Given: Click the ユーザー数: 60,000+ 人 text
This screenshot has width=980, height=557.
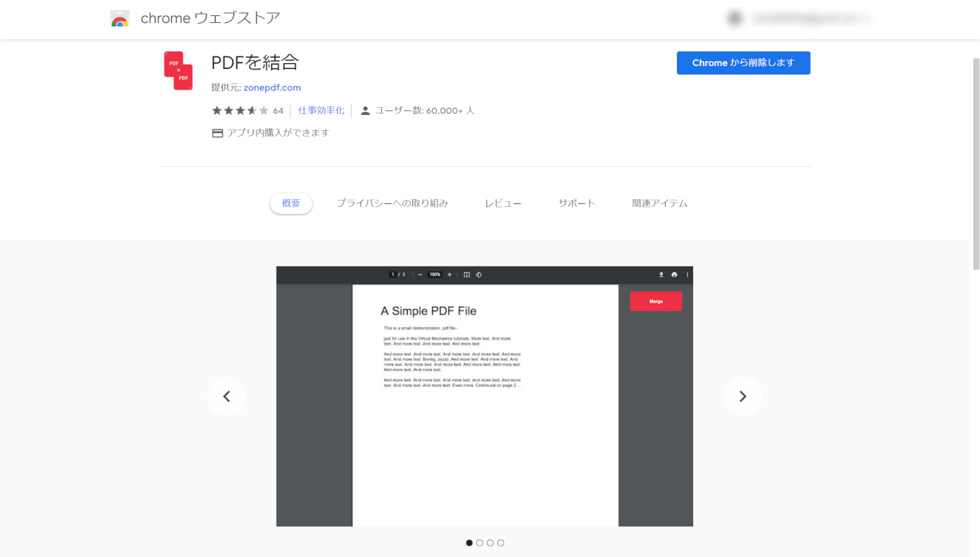Looking at the screenshot, I should coord(425,111).
